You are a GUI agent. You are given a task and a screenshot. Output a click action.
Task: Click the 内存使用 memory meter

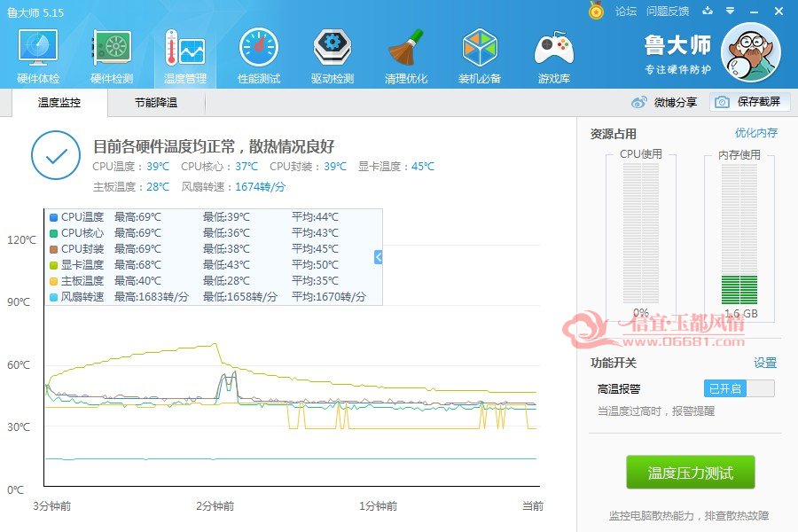coord(739,234)
